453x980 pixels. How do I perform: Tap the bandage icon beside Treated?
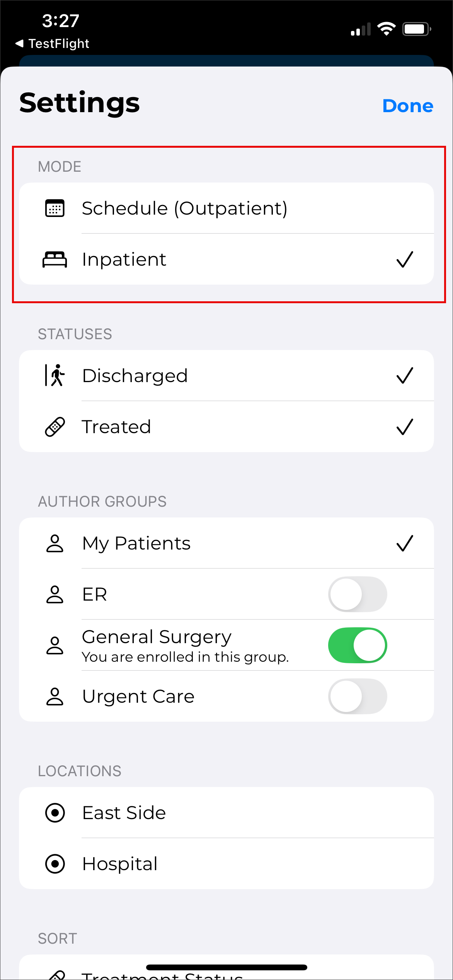click(x=55, y=427)
